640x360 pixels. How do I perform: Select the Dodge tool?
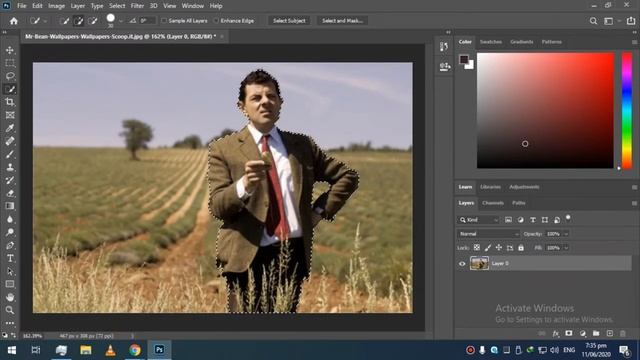coord(10,232)
